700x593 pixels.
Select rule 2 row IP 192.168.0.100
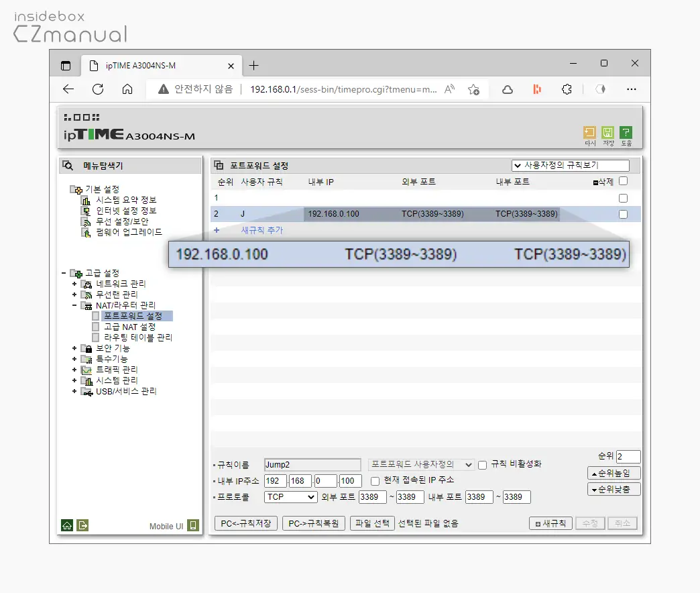[x=333, y=214]
